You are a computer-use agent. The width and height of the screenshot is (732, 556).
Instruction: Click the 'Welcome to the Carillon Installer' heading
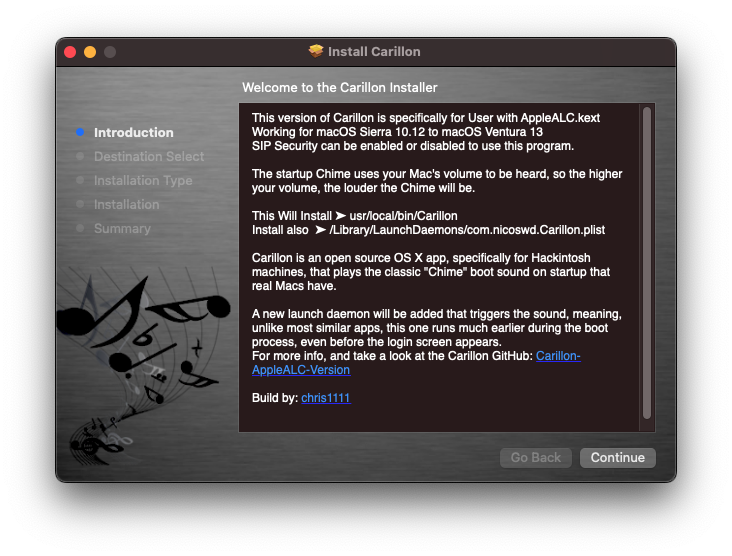pyautogui.click(x=339, y=87)
